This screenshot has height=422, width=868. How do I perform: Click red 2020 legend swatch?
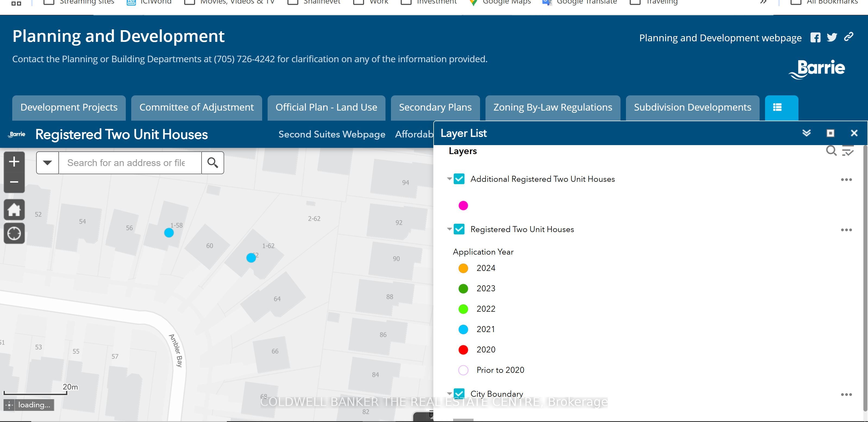pyautogui.click(x=463, y=350)
